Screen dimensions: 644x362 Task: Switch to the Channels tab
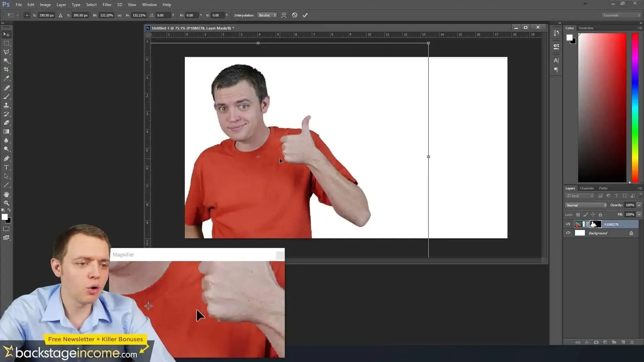(586, 188)
